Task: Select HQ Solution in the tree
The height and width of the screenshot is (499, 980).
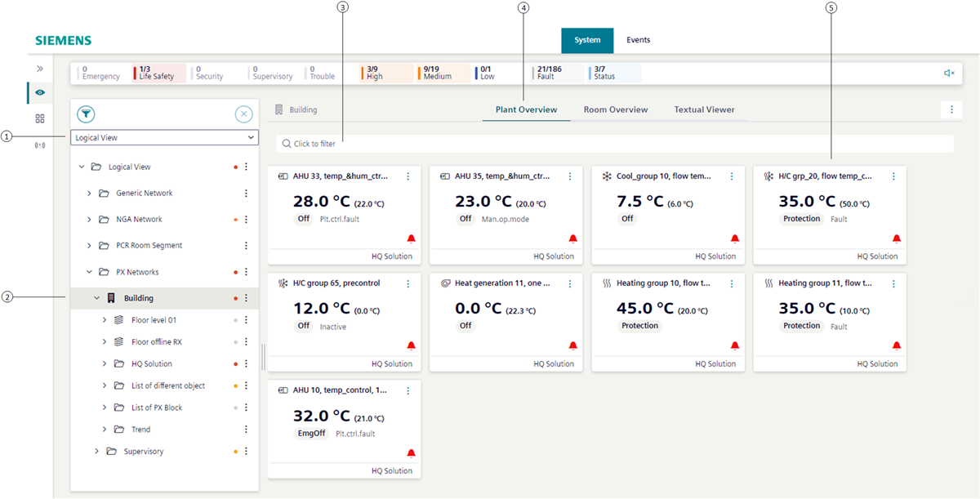Action: (151, 364)
